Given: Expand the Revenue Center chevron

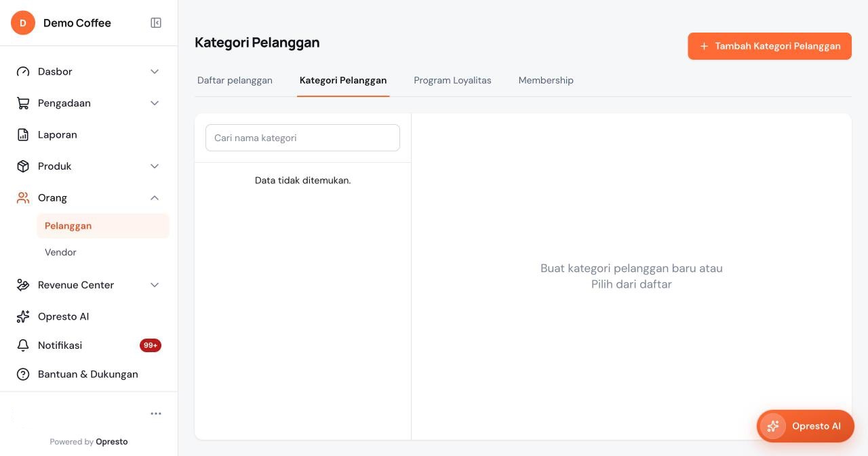Looking at the screenshot, I should [x=155, y=285].
